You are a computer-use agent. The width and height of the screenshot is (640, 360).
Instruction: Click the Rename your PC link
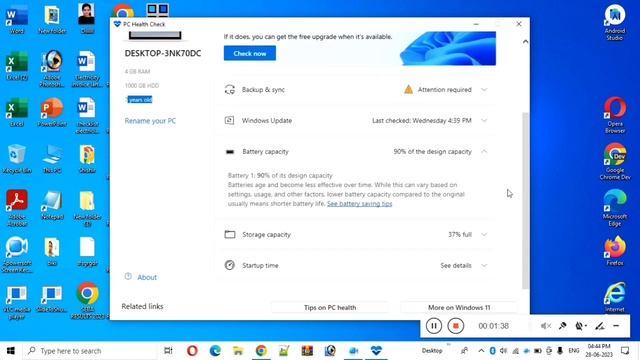[x=150, y=121]
